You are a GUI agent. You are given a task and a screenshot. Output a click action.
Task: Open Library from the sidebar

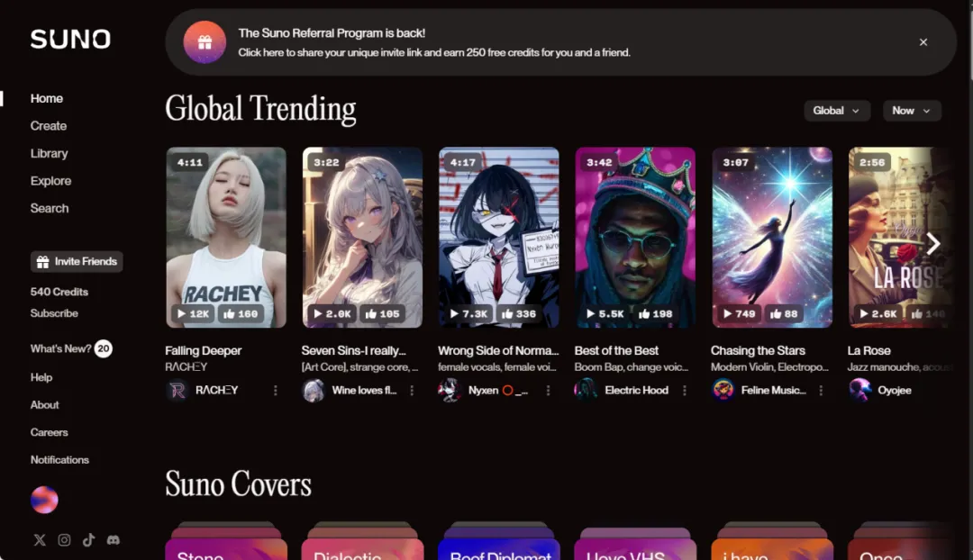click(x=49, y=154)
